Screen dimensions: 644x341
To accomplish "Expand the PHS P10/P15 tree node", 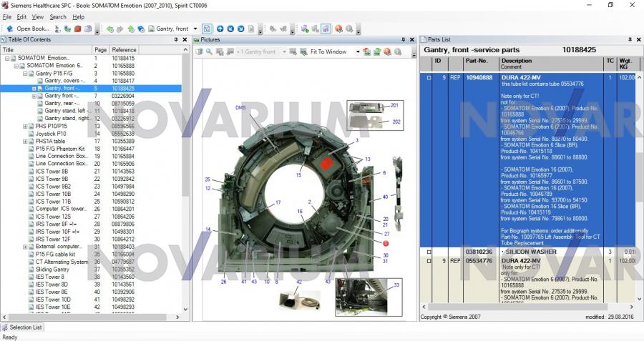I will 25,126.
